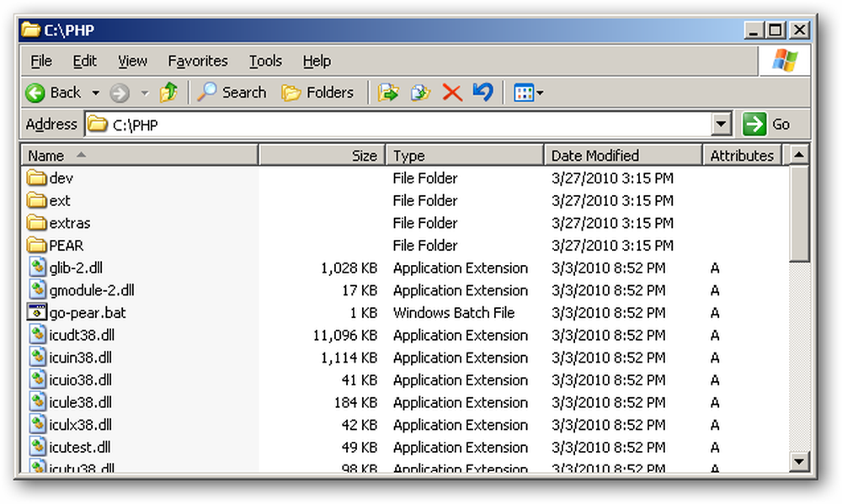
Task: Select the ext folder icon
Action: click(36, 199)
